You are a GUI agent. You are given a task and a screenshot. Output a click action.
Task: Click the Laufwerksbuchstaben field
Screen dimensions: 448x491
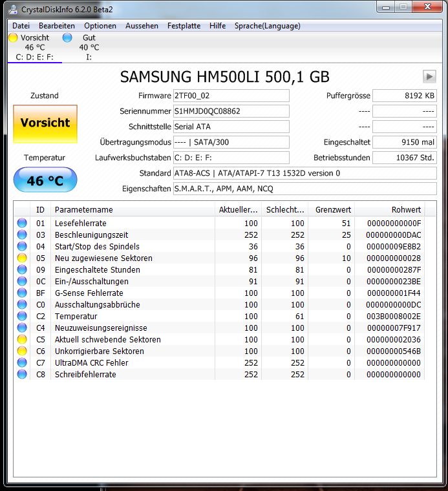coord(231,158)
